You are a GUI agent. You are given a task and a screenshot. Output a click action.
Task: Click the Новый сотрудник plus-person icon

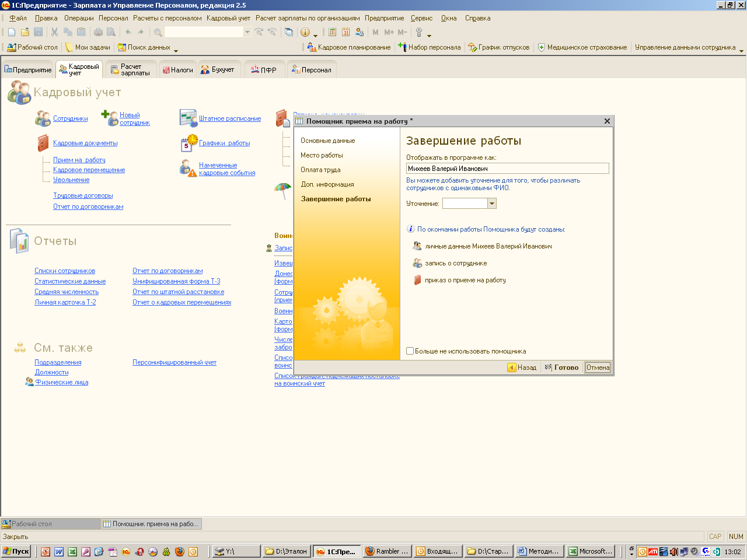pos(110,118)
